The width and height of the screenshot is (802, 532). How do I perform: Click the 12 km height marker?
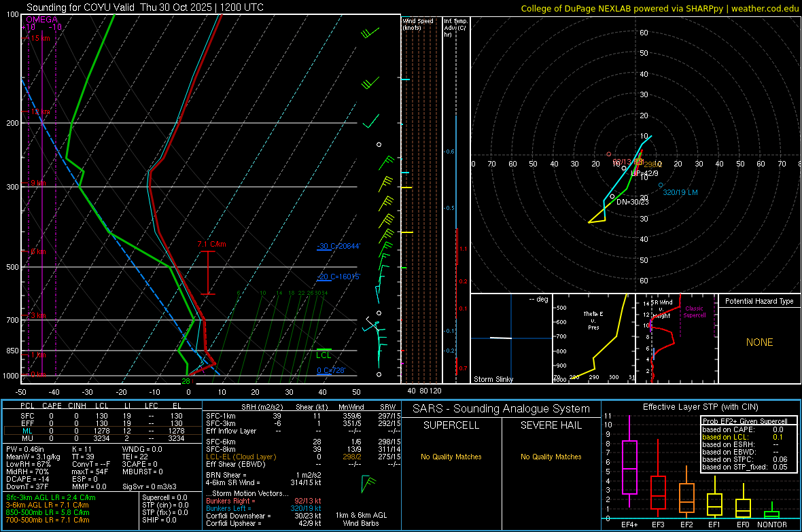[x=40, y=111]
